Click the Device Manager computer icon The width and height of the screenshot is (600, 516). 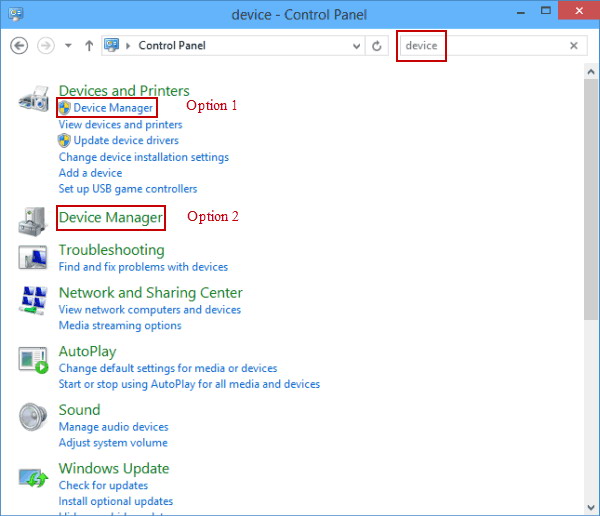[x=33, y=222]
